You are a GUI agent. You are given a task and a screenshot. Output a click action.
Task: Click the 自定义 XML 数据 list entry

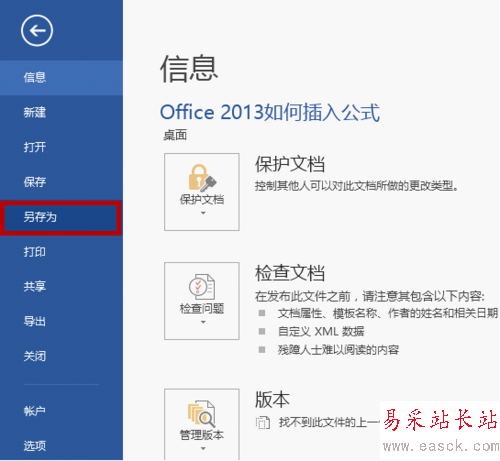click(x=321, y=332)
